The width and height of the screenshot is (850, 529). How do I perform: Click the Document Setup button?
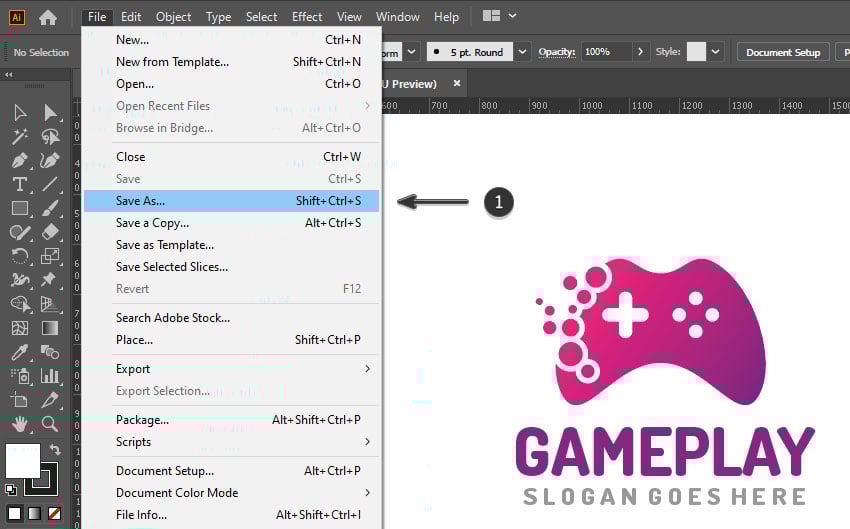point(783,52)
